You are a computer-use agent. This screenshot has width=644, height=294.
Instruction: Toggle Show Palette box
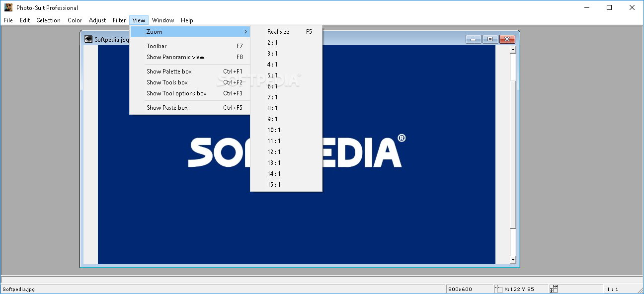pyautogui.click(x=190, y=72)
